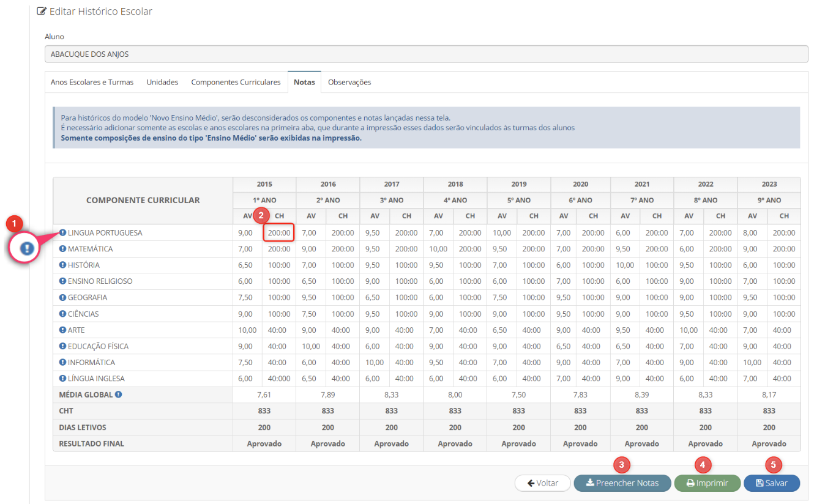Click the 9º ANO column header

point(769,200)
